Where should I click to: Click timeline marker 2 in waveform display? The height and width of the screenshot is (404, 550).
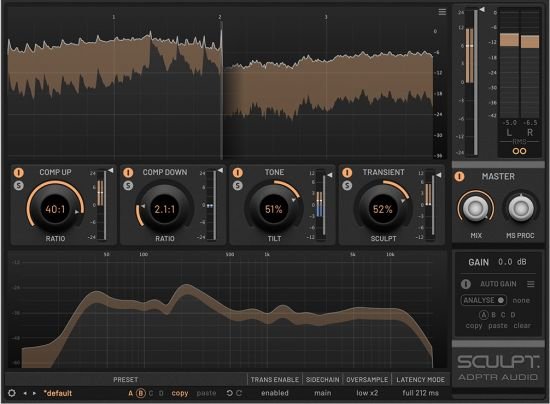pyautogui.click(x=220, y=17)
